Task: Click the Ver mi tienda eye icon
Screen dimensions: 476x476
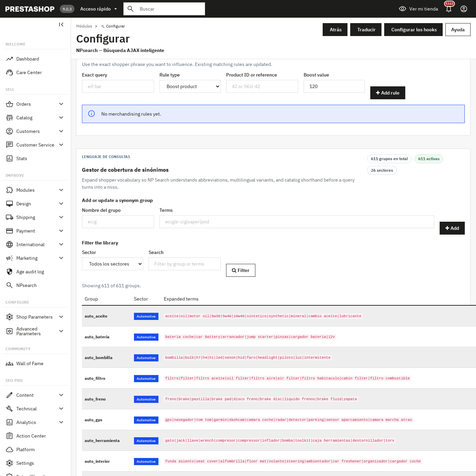Action: pos(403,9)
